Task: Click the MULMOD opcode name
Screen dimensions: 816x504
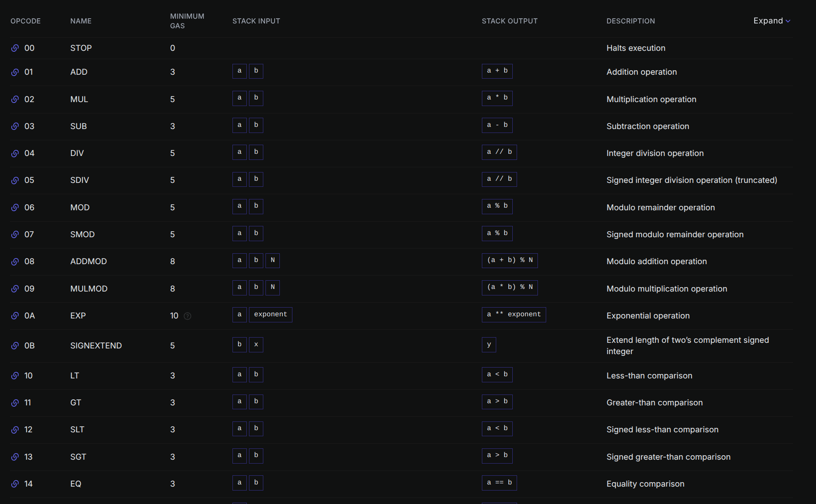Action: tap(89, 289)
